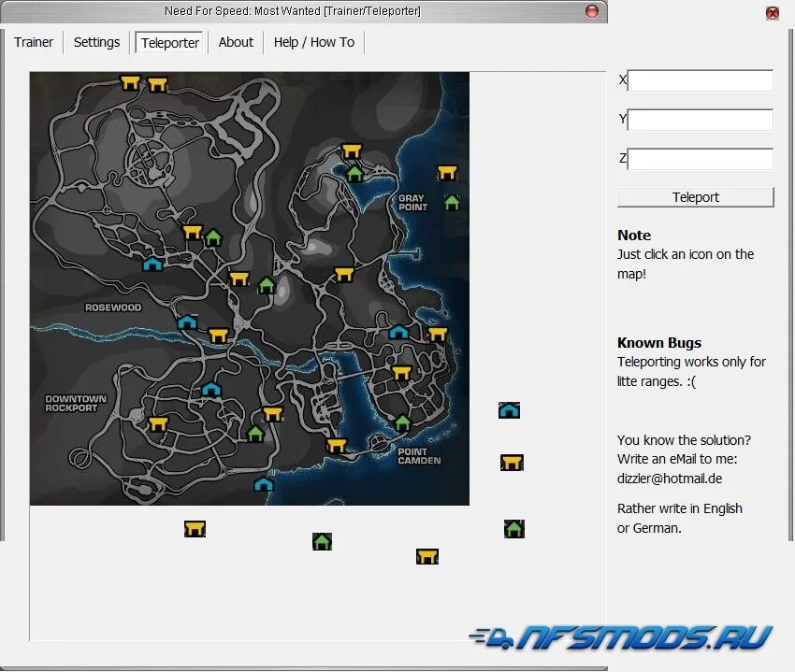The image size is (795, 672).
Task: Click yellow shop icon above the bay green house
Action: 352,151
